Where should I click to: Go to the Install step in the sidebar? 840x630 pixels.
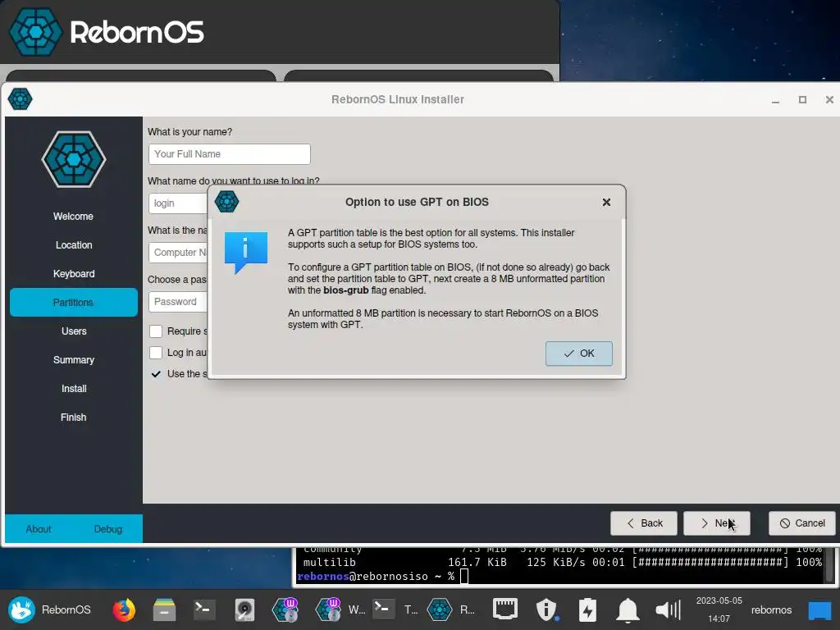coord(73,388)
